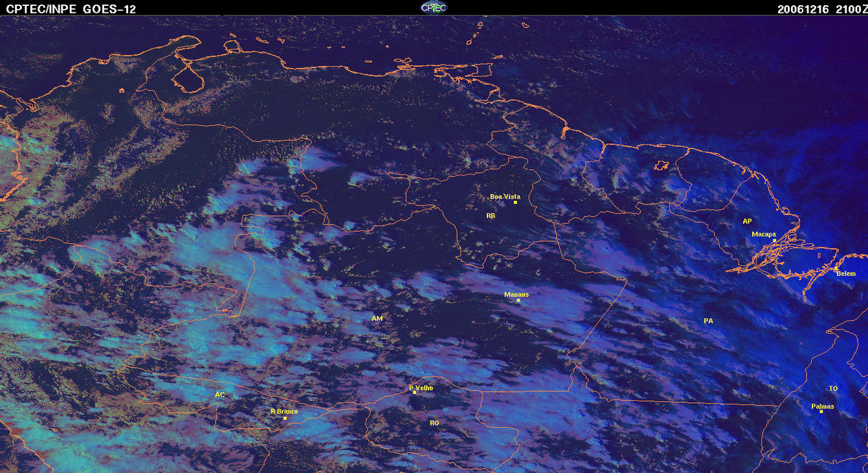The height and width of the screenshot is (473, 868).
Task: Select the AC state label
Action: (x=220, y=395)
